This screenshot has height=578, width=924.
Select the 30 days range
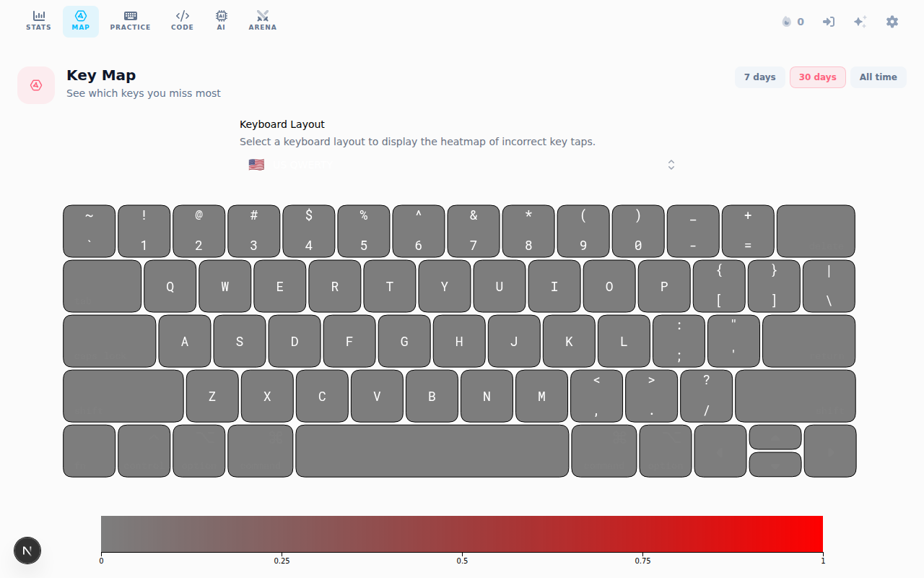tap(818, 77)
